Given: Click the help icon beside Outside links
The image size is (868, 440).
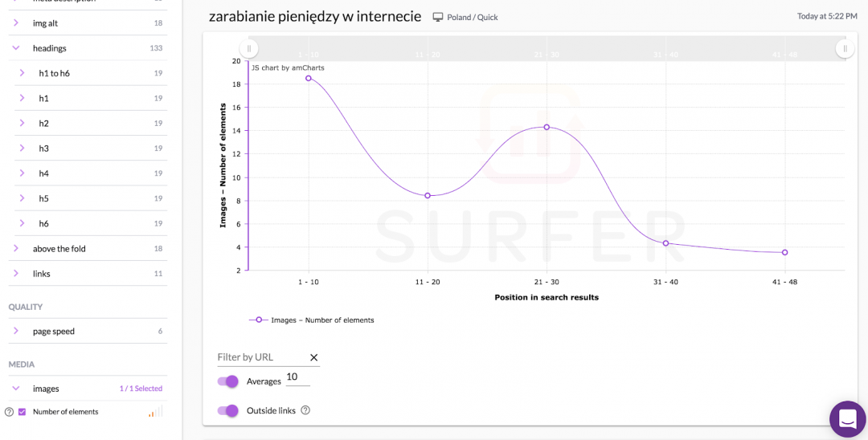Looking at the screenshot, I should pos(305,410).
